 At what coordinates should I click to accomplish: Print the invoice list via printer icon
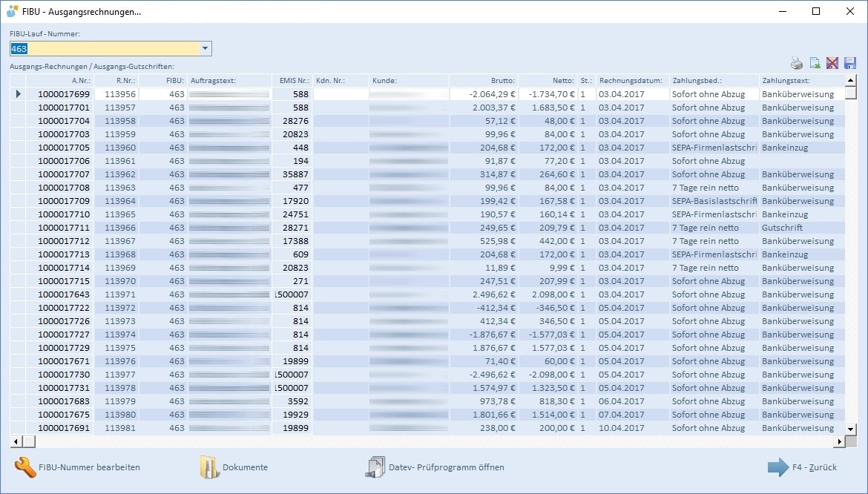click(x=796, y=63)
